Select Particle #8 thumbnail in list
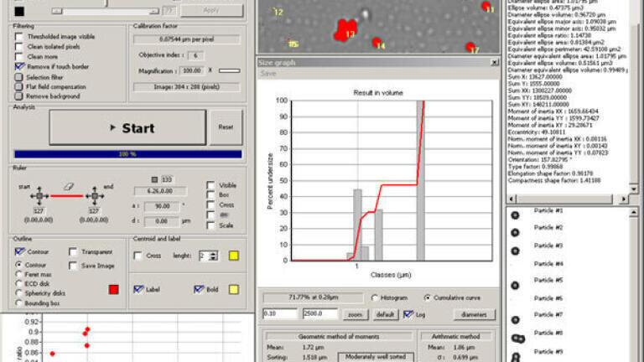Screen dimensions: 644x362 [517, 339]
